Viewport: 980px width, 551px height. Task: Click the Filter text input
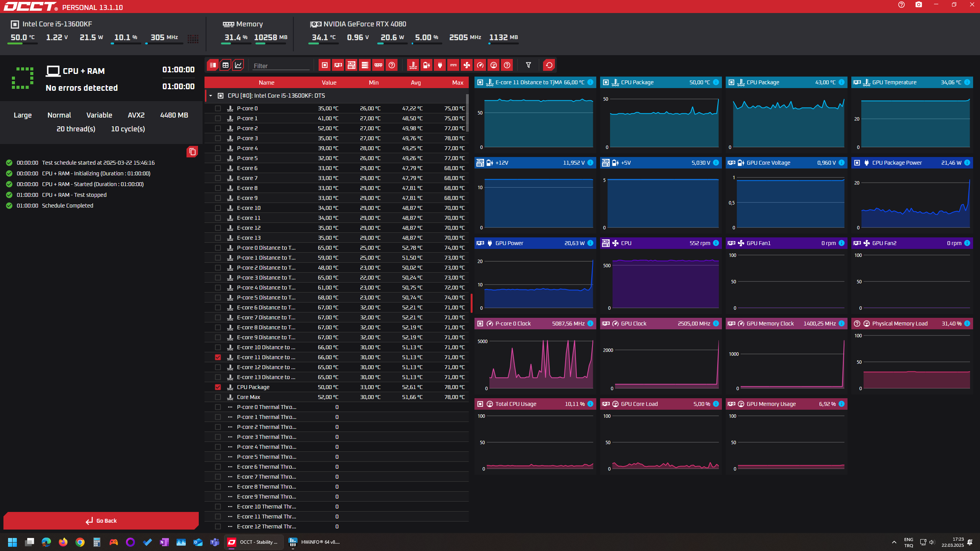click(x=281, y=66)
